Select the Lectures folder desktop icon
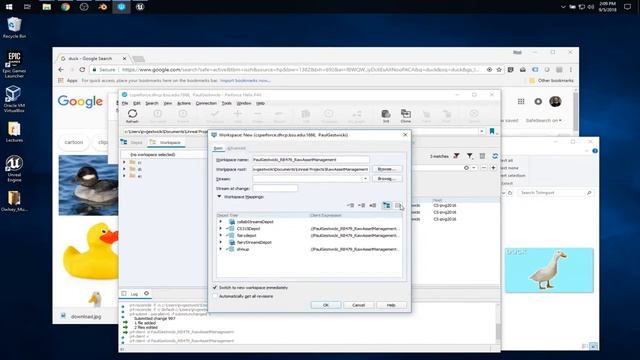The width and height of the screenshot is (640, 360). coord(14,132)
